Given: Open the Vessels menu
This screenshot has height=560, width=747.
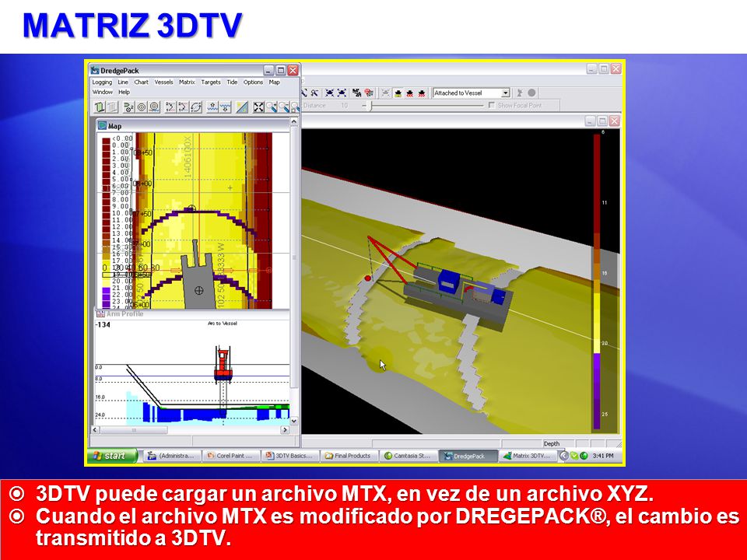Looking at the screenshot, I should click(x=163, y=82).
